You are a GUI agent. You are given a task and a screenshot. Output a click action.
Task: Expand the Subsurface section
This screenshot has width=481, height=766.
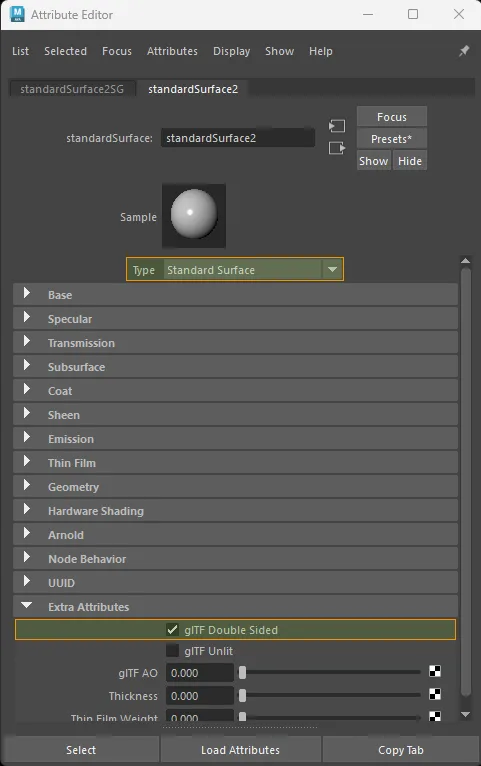click(235, 366)
